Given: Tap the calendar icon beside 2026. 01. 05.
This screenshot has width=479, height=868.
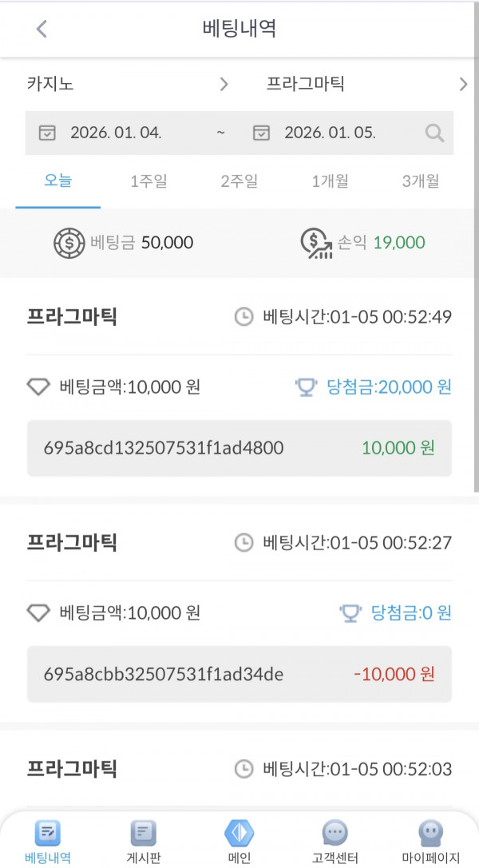Looking at the screenshot, I should tap(262, 133).
